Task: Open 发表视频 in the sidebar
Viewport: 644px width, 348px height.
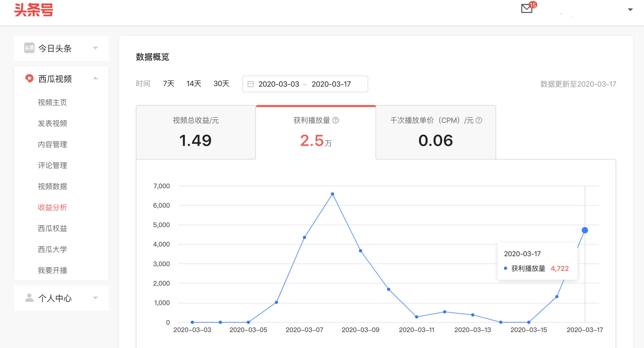Action: [52, 123]
